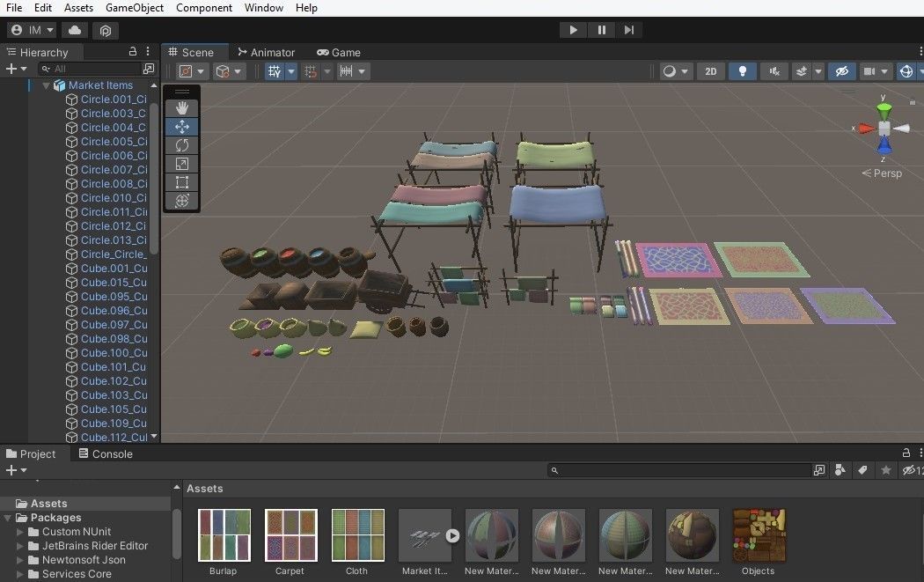Open Hierarchy panel options menu
Viewport: 924px width, 582px height.
point(148,52)
